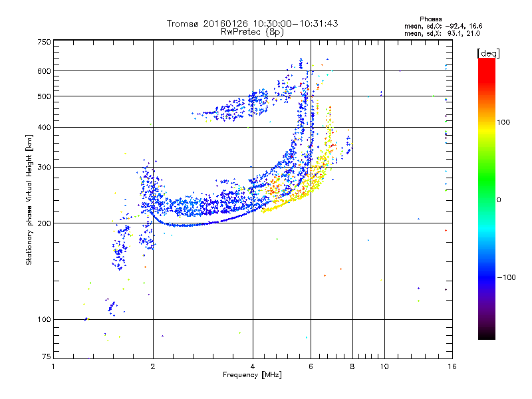Click the y-axis tick label '500'
Screen dimensions: 532x399
(x=45, y=96)
